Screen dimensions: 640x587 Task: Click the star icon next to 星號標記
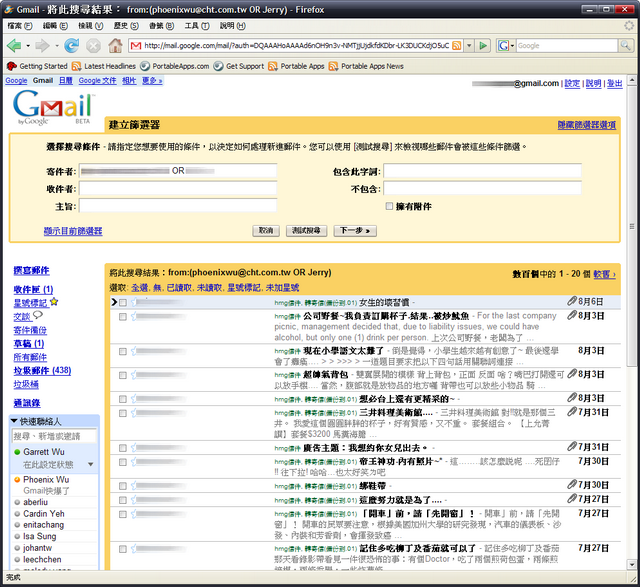(x=54, y=302)
